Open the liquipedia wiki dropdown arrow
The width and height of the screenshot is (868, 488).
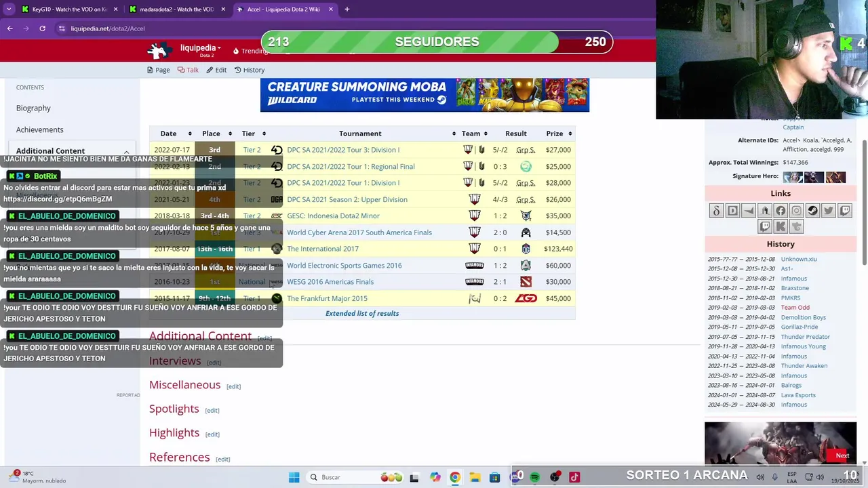point(219,48)
